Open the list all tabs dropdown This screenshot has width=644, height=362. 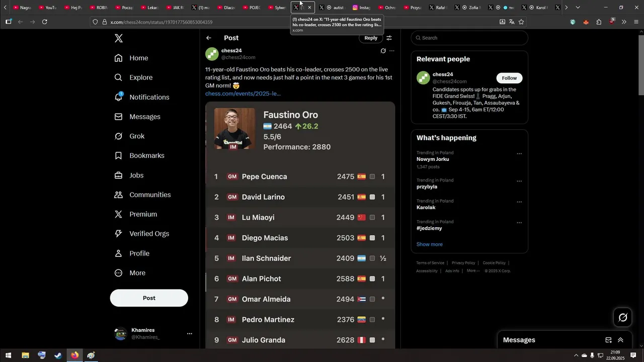pyautogui.click(x=578, y=8)
